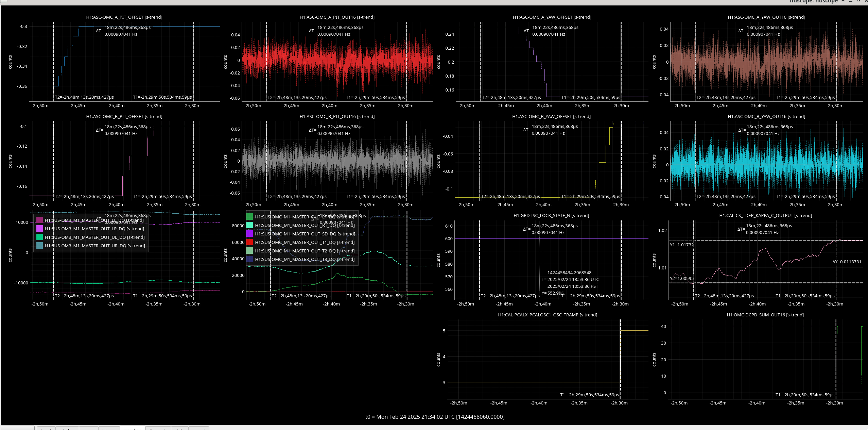Click the 1424458434.2068548 GPS time readout

569,272
